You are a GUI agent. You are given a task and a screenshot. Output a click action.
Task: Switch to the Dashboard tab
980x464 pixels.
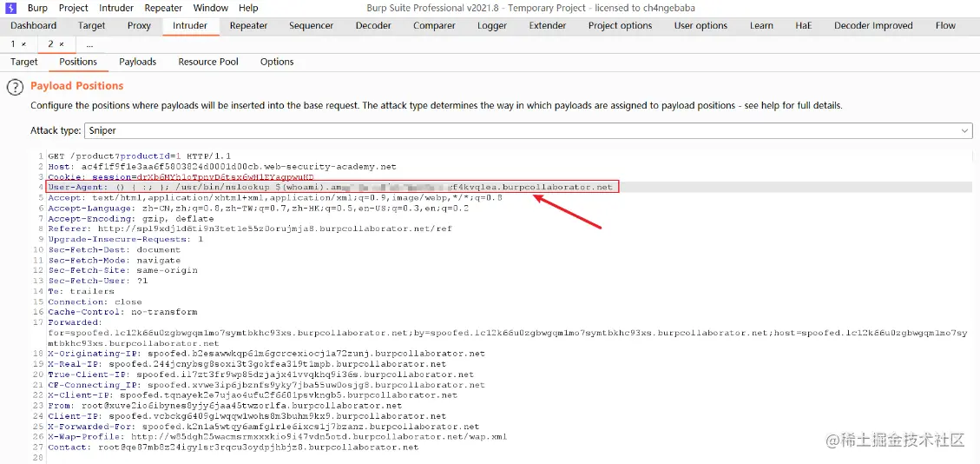click(33, 26)
